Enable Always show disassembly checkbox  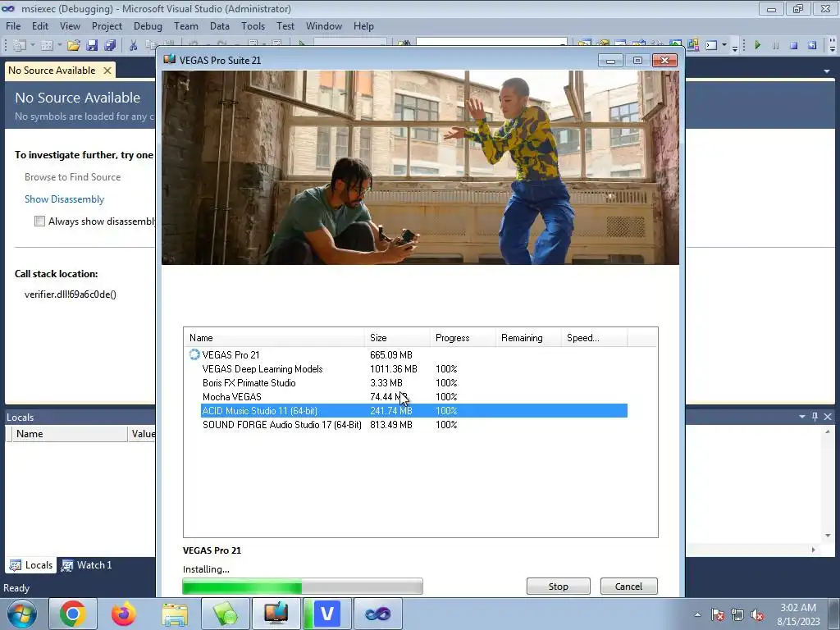[39, 221]
